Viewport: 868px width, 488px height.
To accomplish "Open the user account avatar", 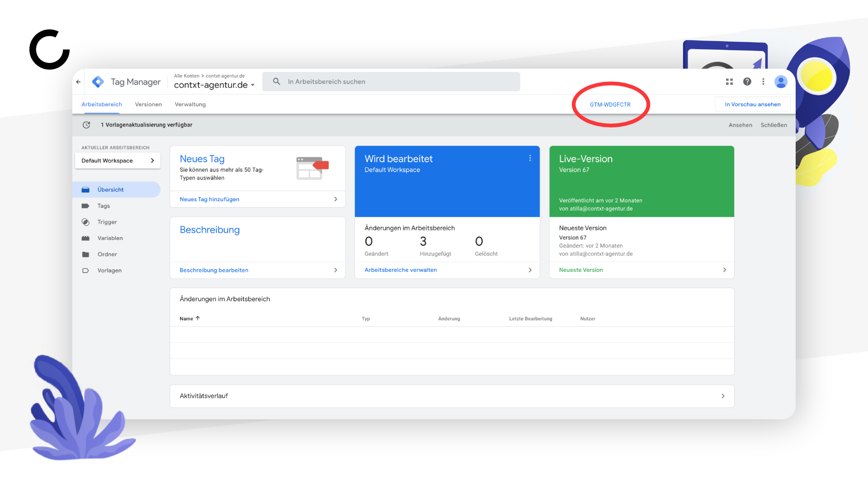I will (781, 82).
